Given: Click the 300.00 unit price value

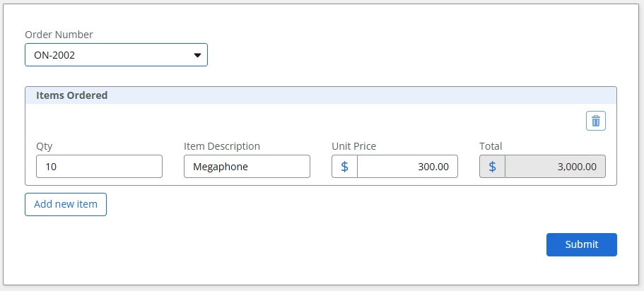Looking at the screenshot, I should click(x=433, y=167).
